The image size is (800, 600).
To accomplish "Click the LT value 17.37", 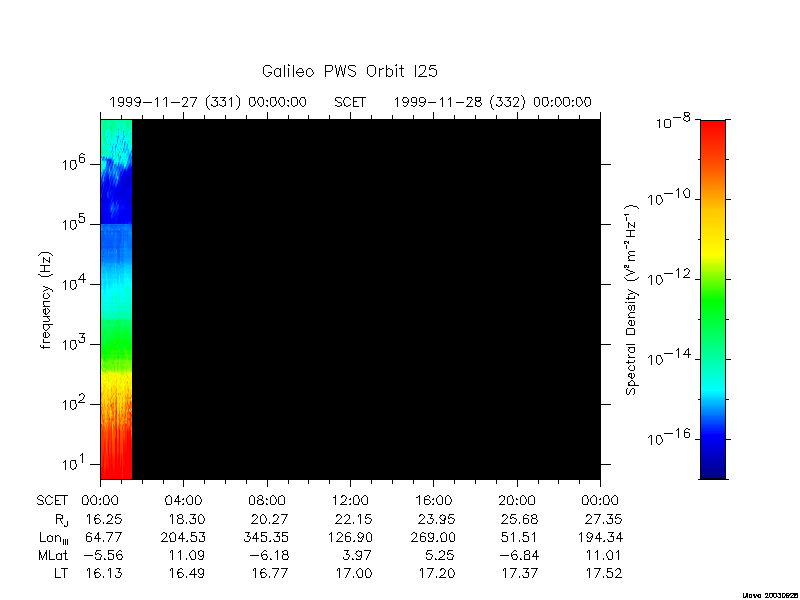I will (520, 573).
